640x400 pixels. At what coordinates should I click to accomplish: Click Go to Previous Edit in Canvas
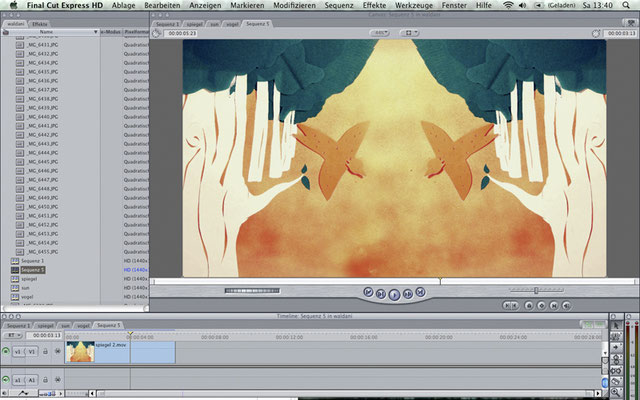[368, 292]
